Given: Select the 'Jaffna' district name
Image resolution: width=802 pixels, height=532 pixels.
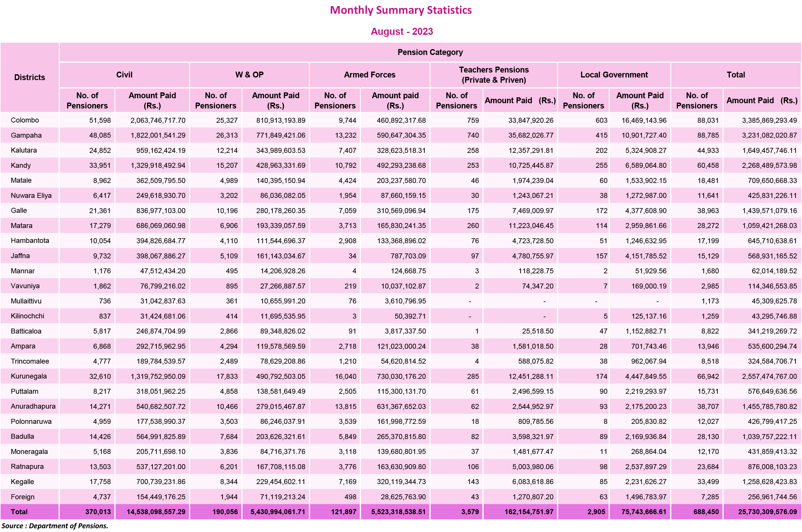Looking at the screenshot, I should tap(20, 256).
